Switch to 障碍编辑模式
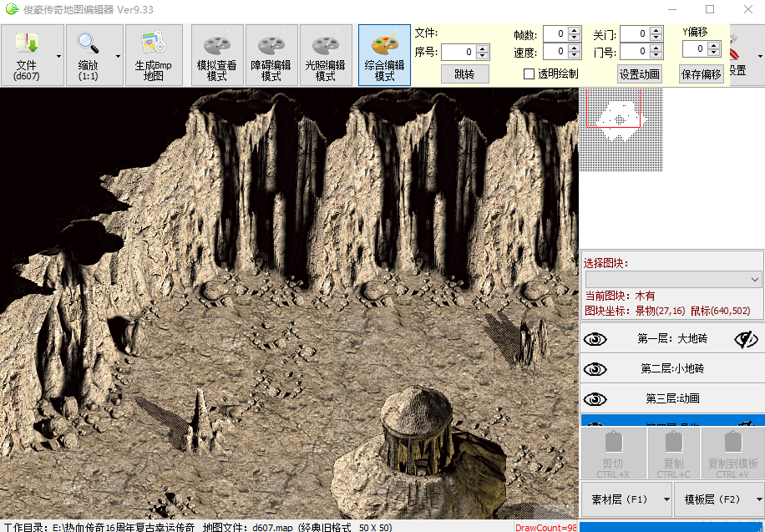Viewport: 765px width, 532px height. (271, 55)
